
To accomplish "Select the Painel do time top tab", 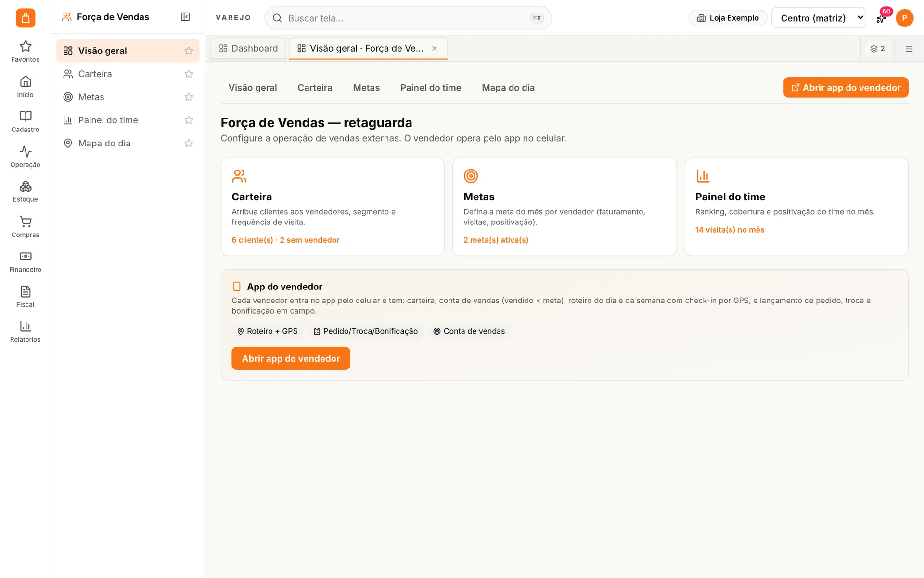I will pos(431,88).
